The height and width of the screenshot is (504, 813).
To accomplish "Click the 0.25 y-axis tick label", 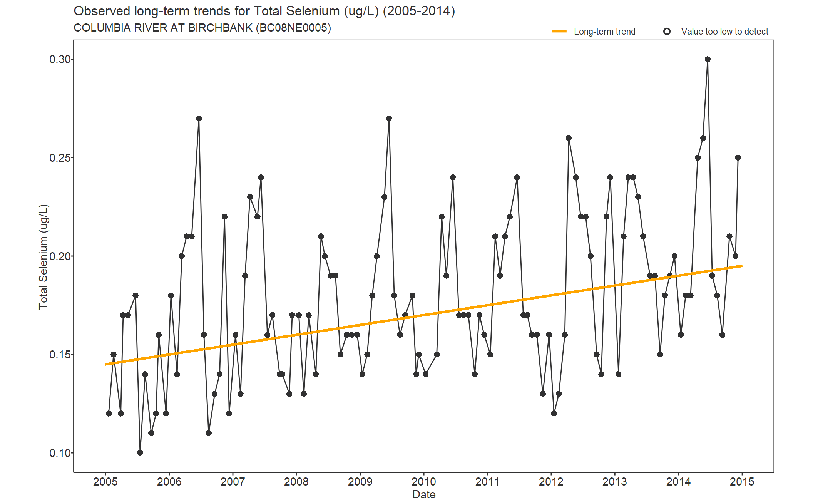I will [x=60, y=158].
